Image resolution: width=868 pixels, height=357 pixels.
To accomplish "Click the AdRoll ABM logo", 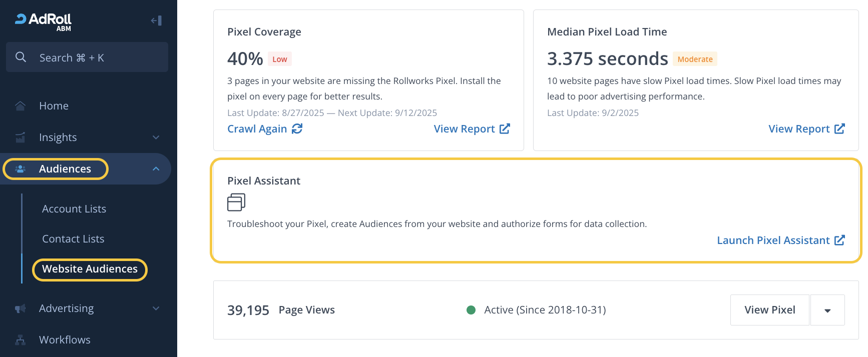I will (x=43, y=22).
